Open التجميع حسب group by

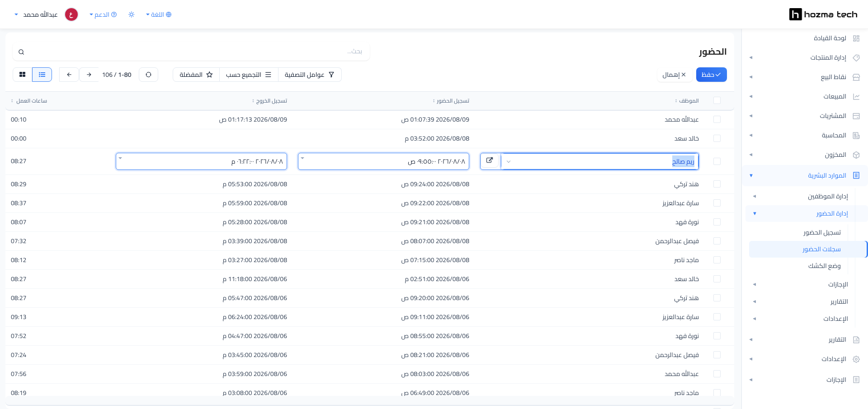pos(249,75)
